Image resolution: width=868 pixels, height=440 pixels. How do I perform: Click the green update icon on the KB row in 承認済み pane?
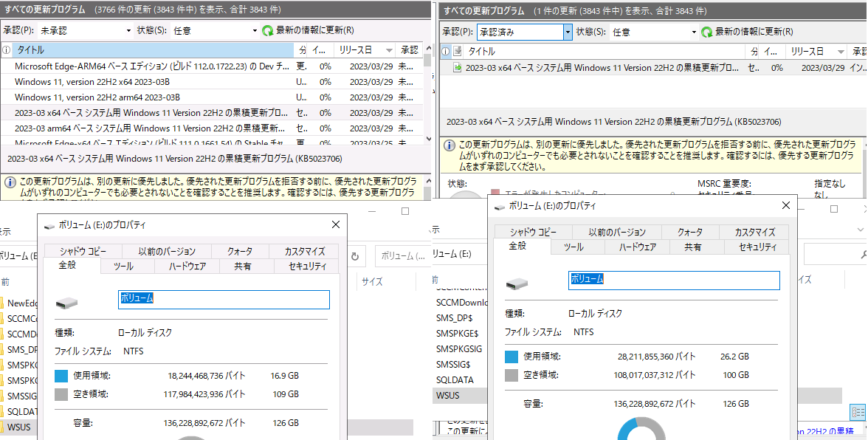click(458, 68)
